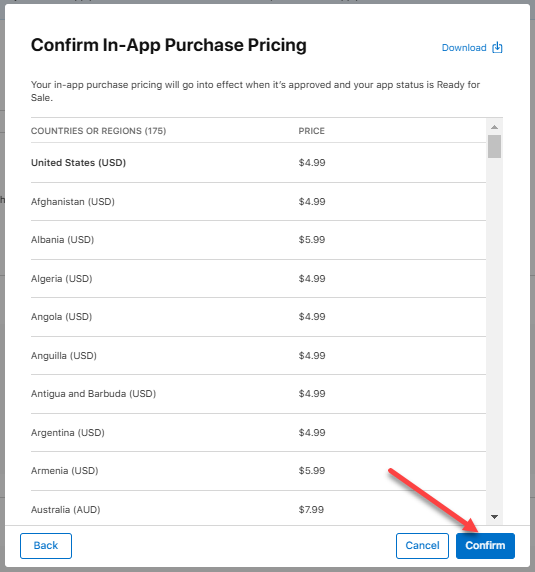535x572 pixels.
Task: Open the Download link
Action: click(x=464, y=48)
